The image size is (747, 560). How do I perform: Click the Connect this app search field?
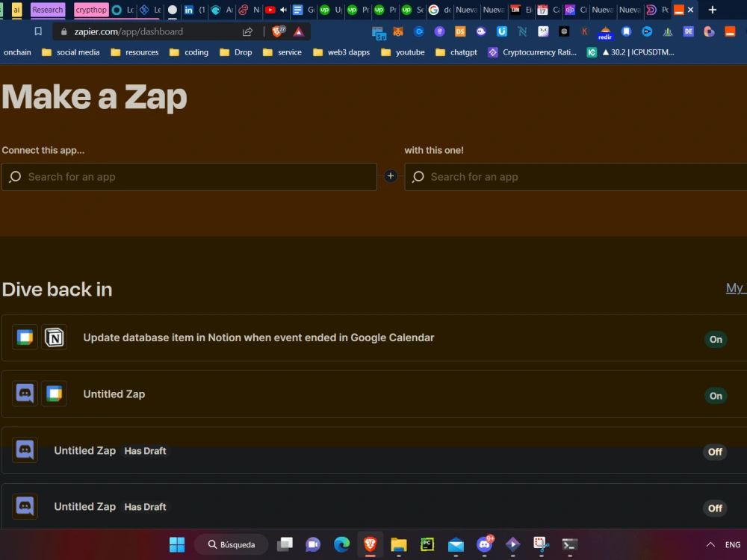click(189, 177)
